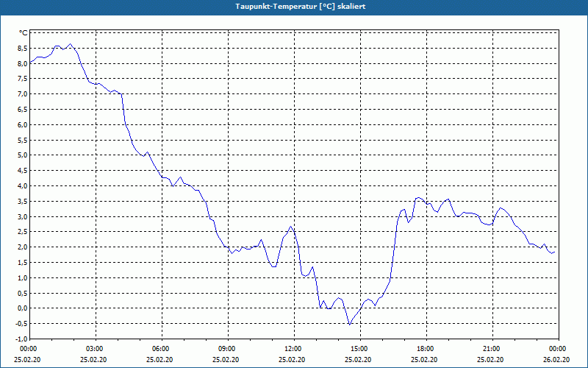Click the "3,0" y-axis label
Image resolution: width=588 pixels, height=368 pixels.
(x=22, y=216)
